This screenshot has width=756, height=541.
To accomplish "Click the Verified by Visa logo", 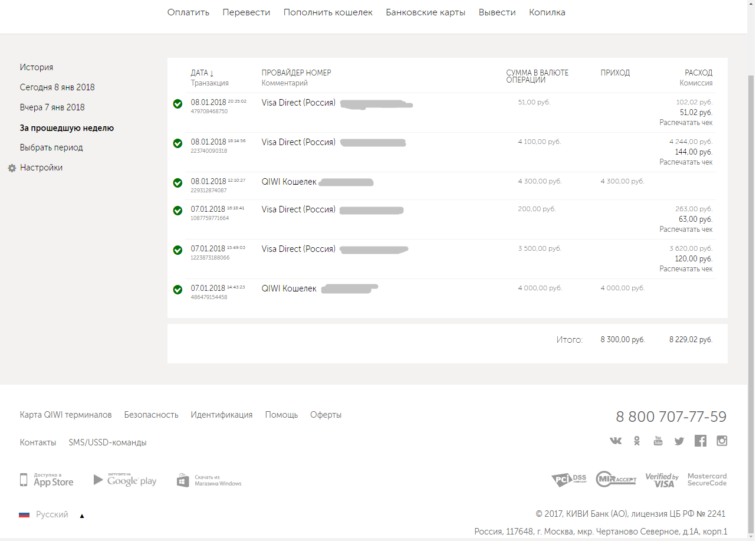I will coord(662,480).
